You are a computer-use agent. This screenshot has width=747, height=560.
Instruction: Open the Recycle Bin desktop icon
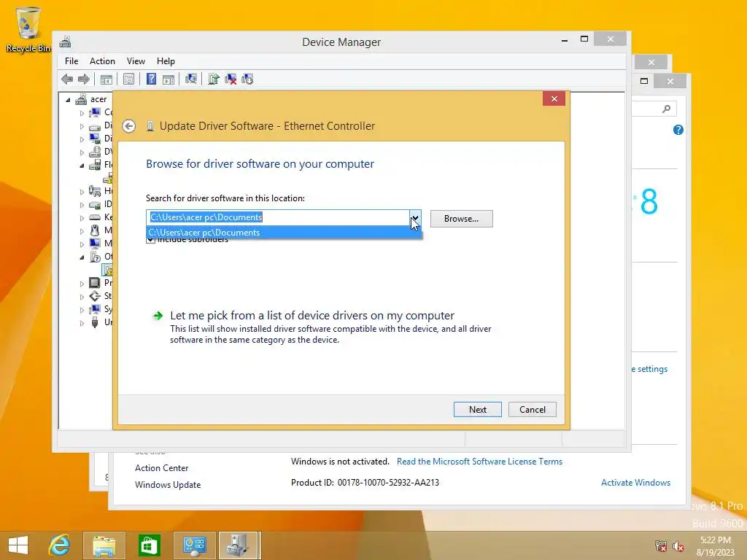tap(28, 29)
